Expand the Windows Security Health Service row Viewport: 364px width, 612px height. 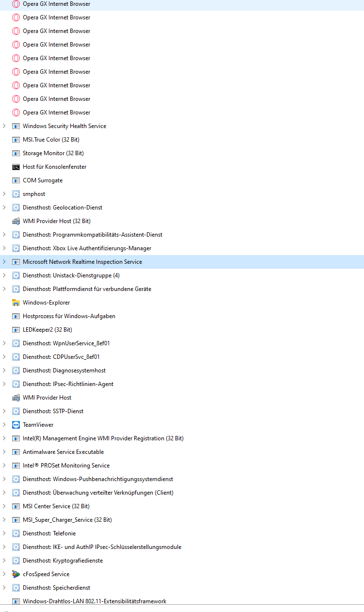pos(4,126)
